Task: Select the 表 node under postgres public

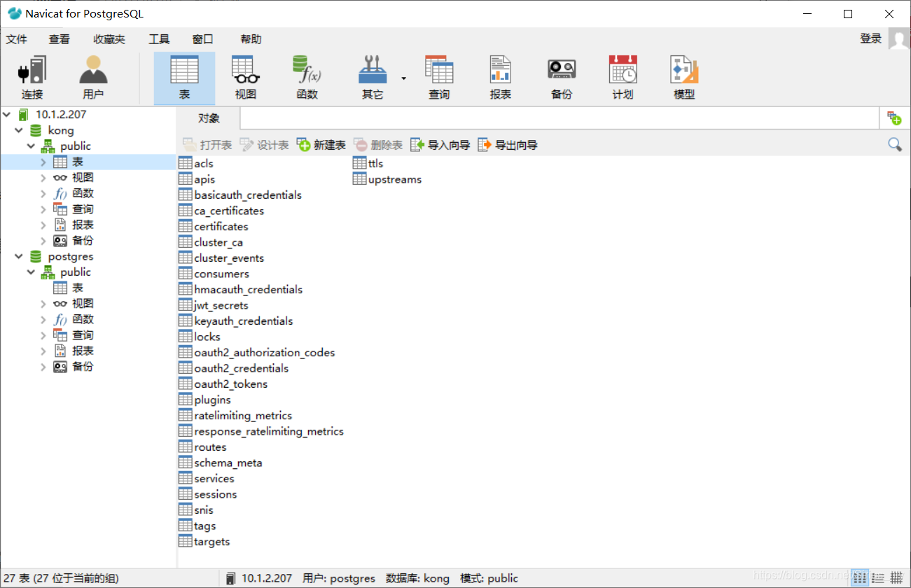Action: pos(78,288)
